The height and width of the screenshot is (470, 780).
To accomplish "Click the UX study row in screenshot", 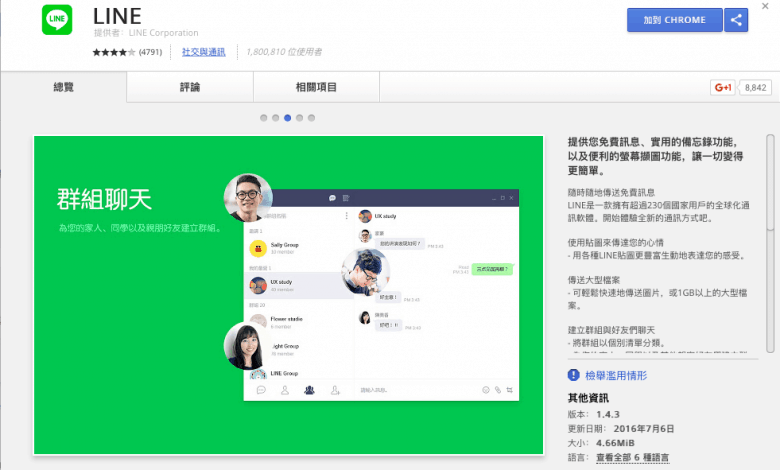I will pyautogui.click(x=298, y=285).
